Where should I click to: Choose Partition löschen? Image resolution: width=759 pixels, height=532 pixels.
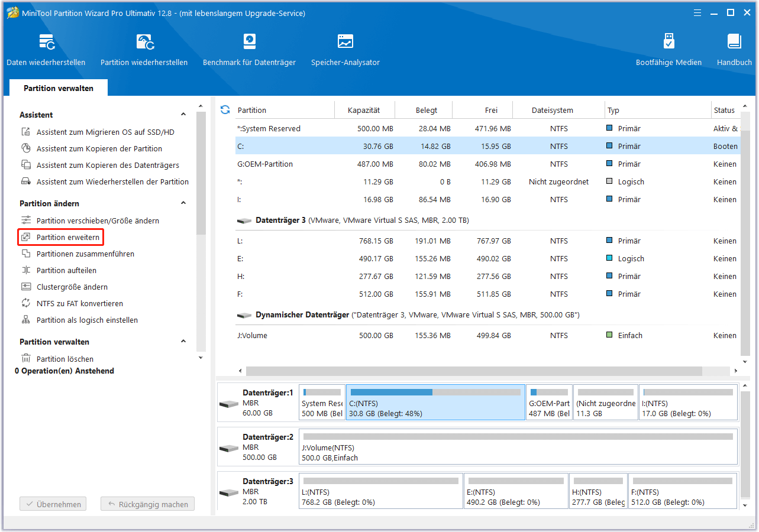64,359
